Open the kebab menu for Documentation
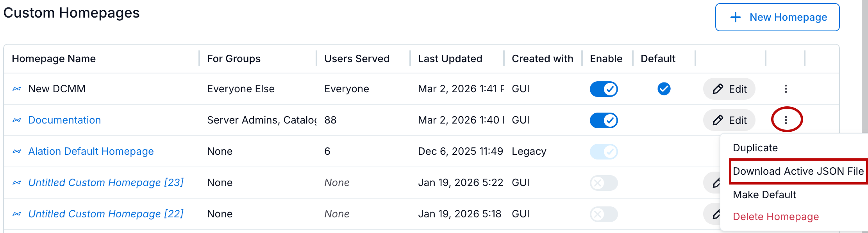 click(786, 120)
